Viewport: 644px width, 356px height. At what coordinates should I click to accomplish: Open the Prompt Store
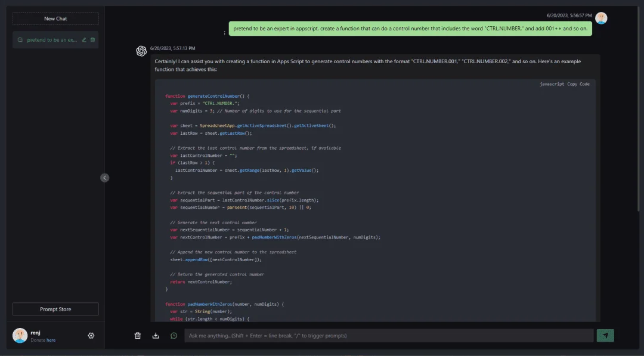(55, 309)
